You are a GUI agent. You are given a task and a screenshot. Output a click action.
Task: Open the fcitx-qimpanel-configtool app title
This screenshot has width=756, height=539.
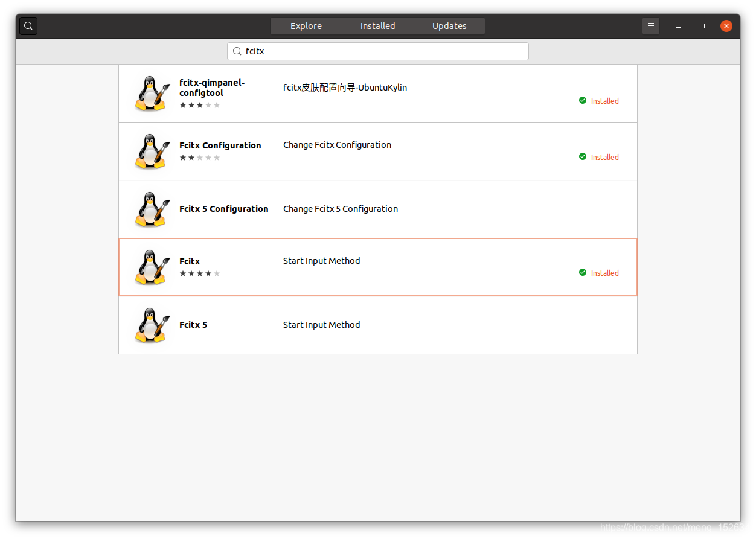tap(212, 88)
